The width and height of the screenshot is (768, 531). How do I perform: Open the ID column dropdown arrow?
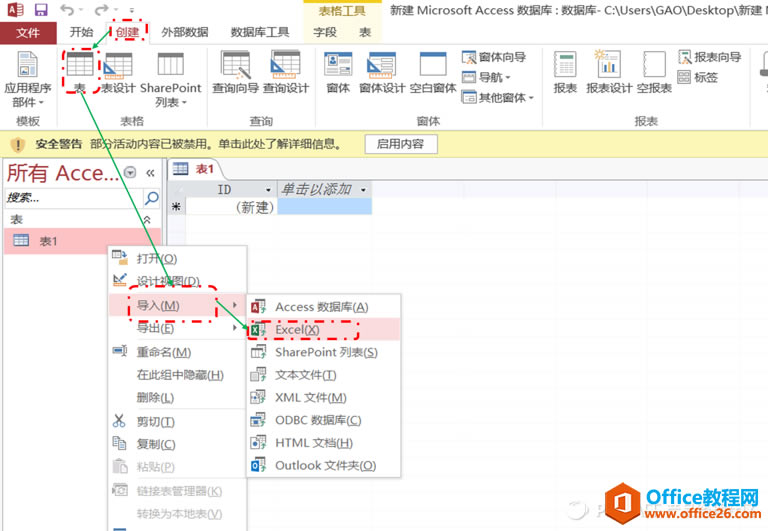pyautogui.click(x=268, y=190)
